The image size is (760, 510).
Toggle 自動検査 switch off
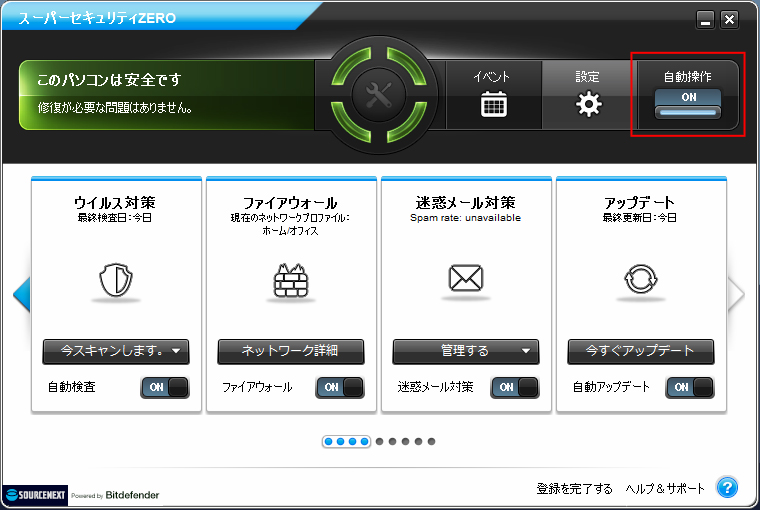[165, 387]
